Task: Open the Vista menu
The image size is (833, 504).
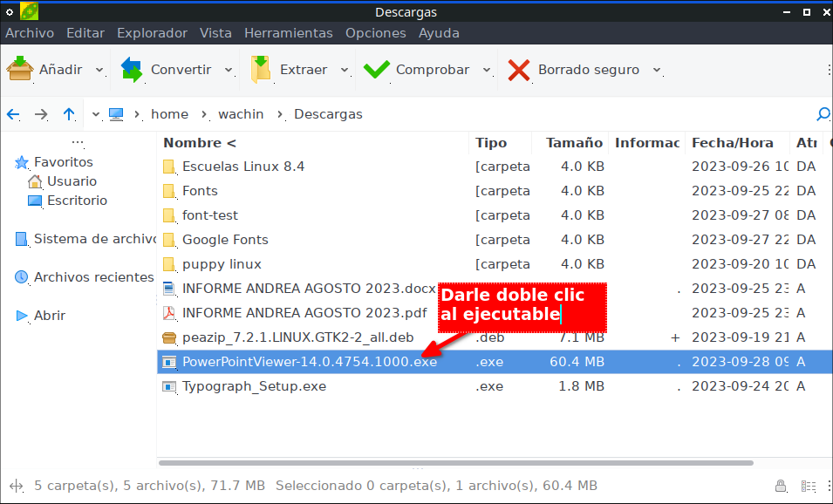Action: click(215, 33)
